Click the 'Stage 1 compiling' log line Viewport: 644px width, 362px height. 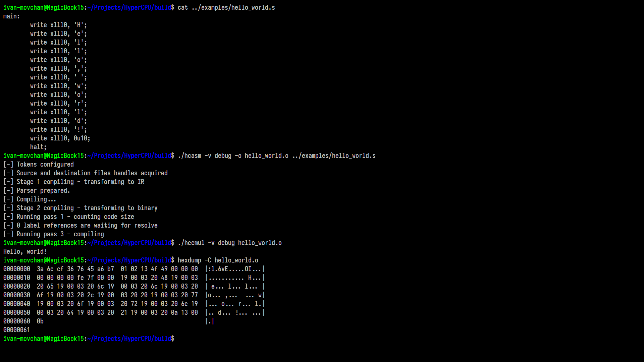pos(80,182)
